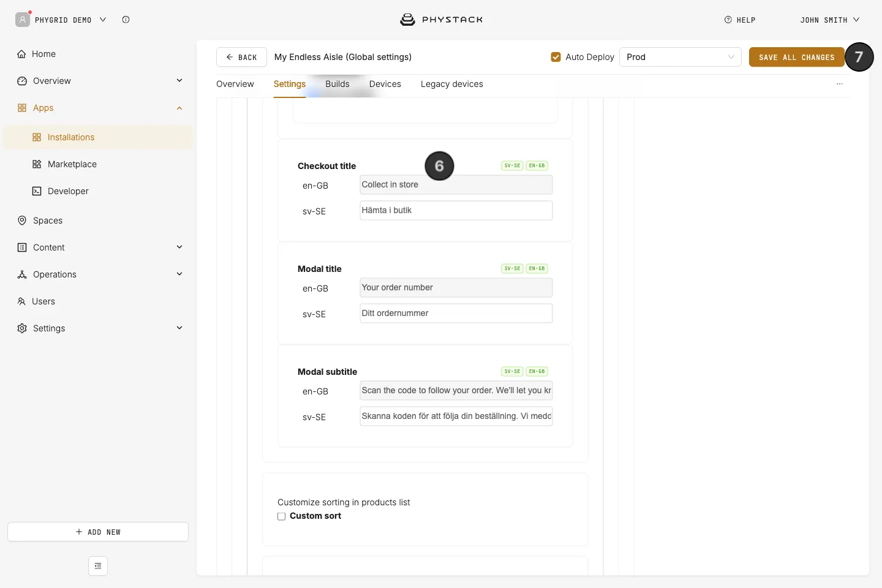Image resolution: width=882 pixels, height=588 pixels.
Task: Click the Back button
Action: point(241,57)
